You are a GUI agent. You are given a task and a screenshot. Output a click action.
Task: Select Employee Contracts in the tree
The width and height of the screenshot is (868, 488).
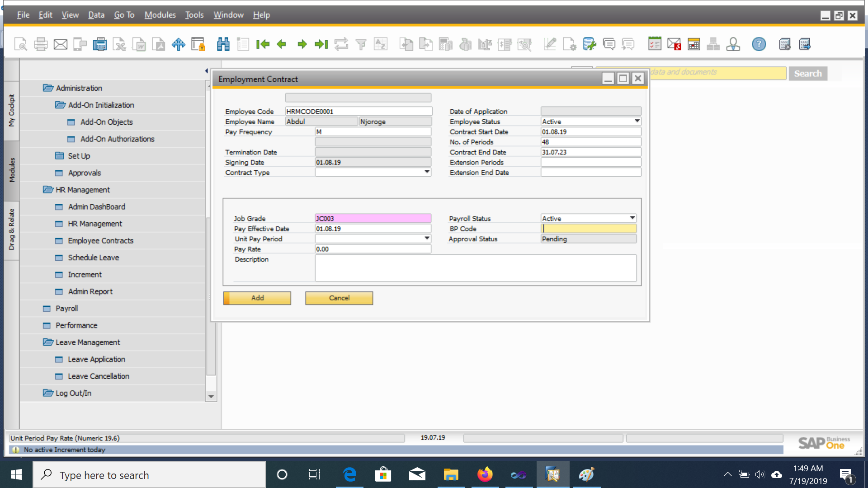[100, 240]
